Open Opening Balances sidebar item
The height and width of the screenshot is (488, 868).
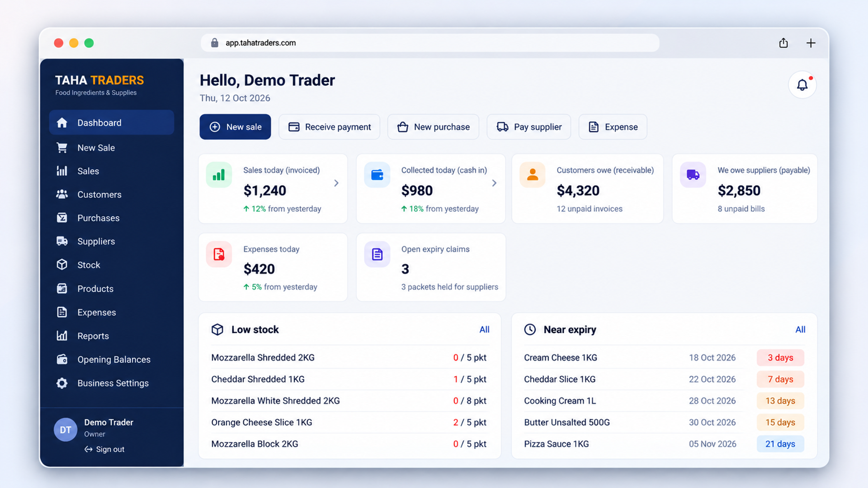[x=111, y=360]
